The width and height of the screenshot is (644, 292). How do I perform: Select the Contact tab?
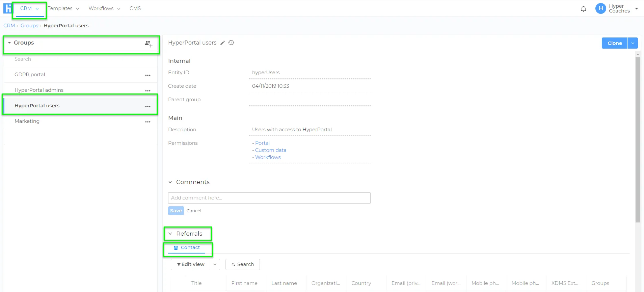tap(187, 248)
